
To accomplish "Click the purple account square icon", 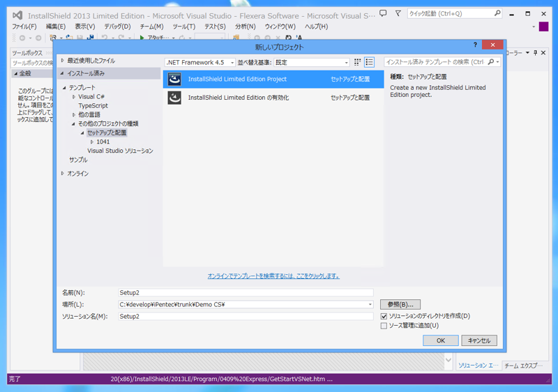I will pos(543,27).
